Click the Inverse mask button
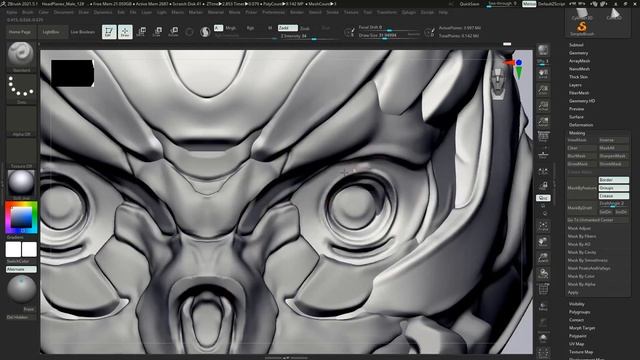This screenshot has width=640, height=360. (x=613, y=140)
